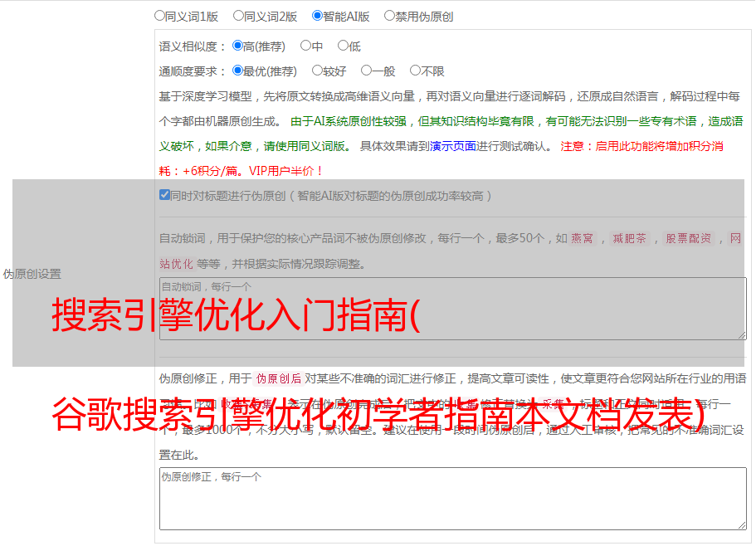
Task: Set 通顺度要求 to 较好
Action: point(317,71)
